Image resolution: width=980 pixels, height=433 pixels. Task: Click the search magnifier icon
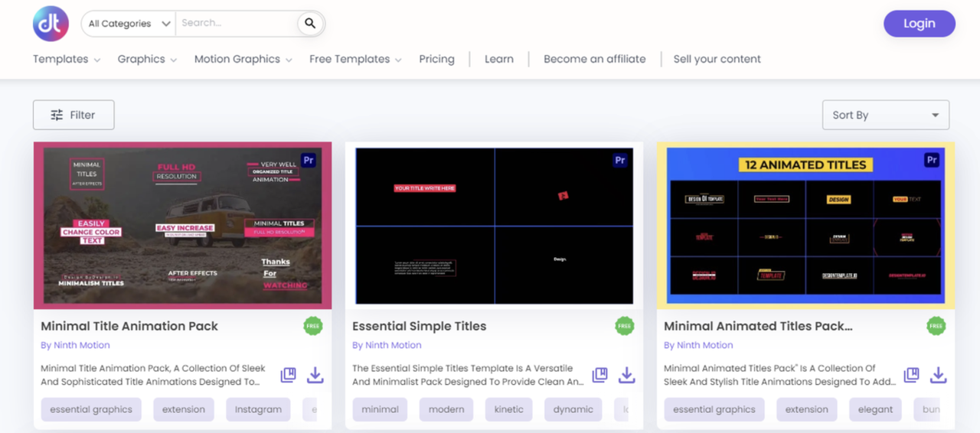pyautogui.click(x=310, y=24)
